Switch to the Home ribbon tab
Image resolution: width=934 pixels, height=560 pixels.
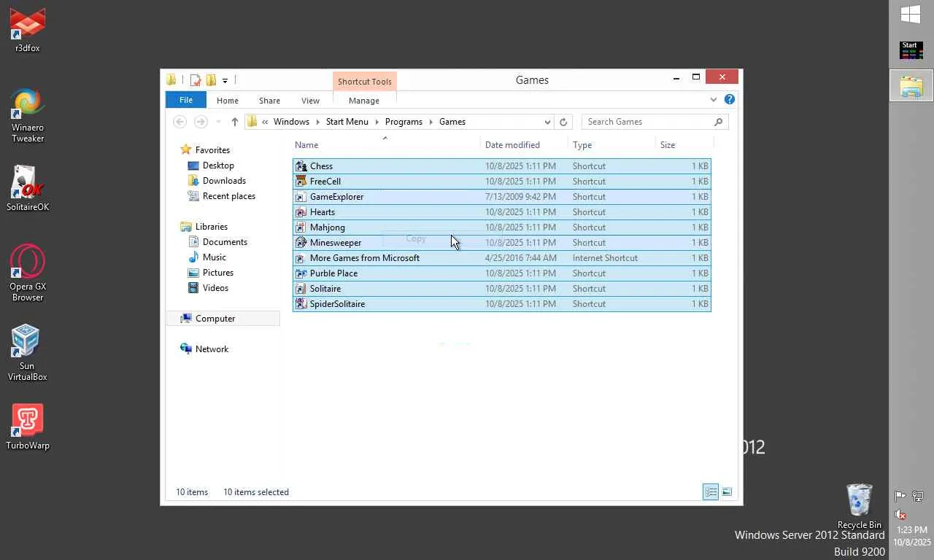coord(228,101)
